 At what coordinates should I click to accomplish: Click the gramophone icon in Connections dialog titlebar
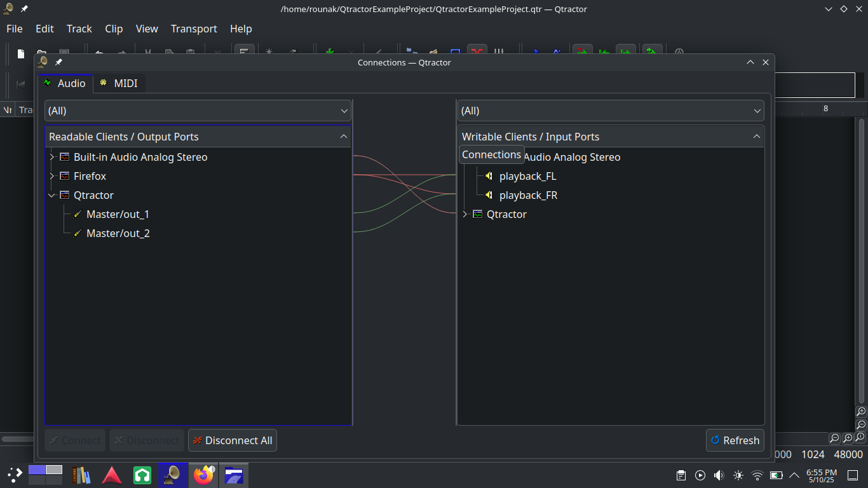(43, 62)
